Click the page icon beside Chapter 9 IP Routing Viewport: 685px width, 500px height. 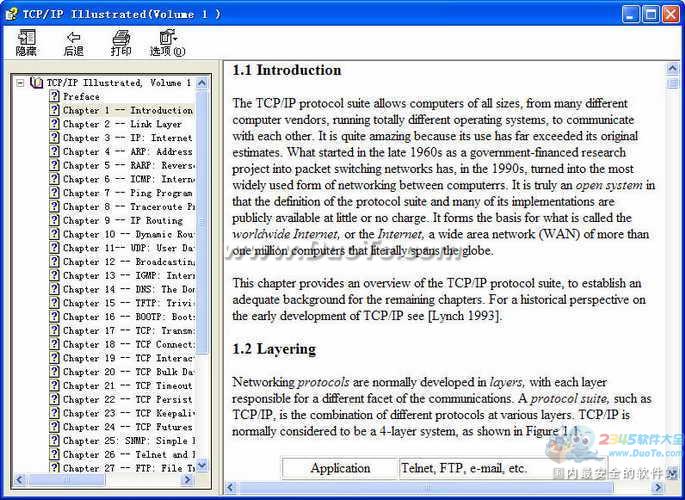[x=55, y=221]
